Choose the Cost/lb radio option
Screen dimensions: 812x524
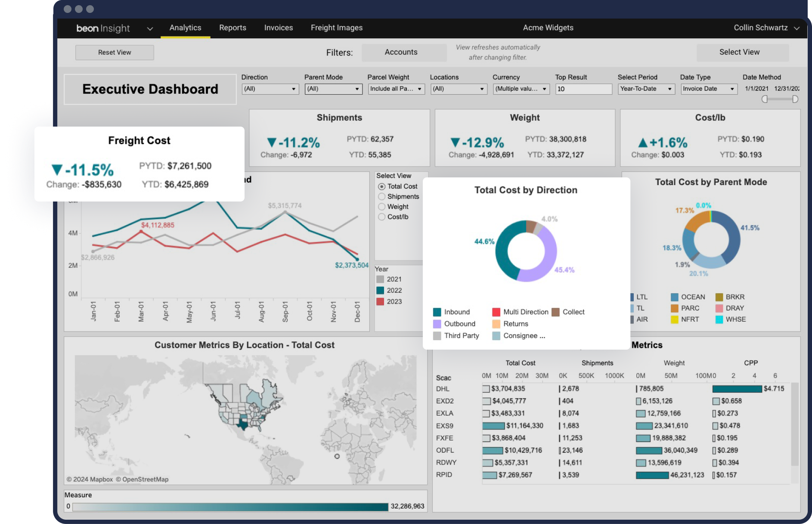(x=381, y=217)
